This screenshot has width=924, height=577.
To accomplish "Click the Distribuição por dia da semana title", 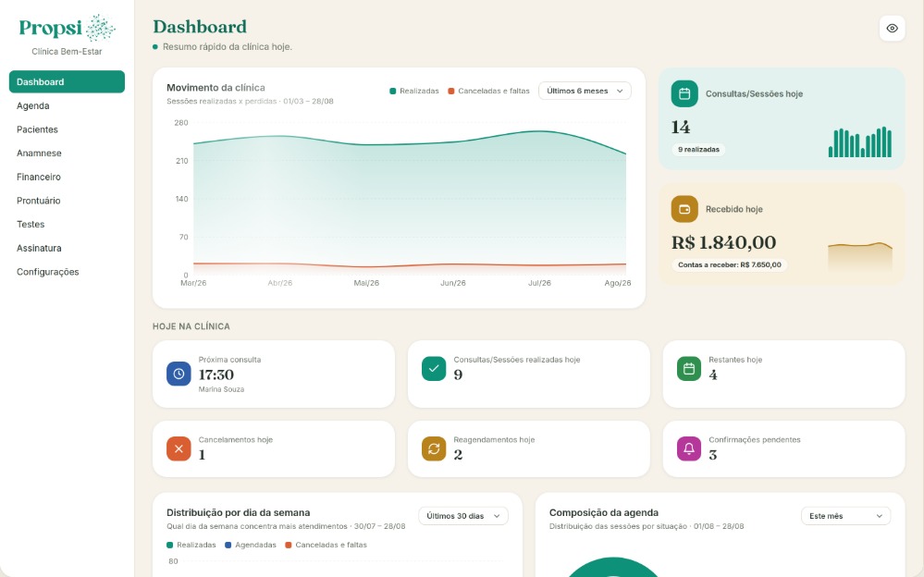I will pos(238,513).
